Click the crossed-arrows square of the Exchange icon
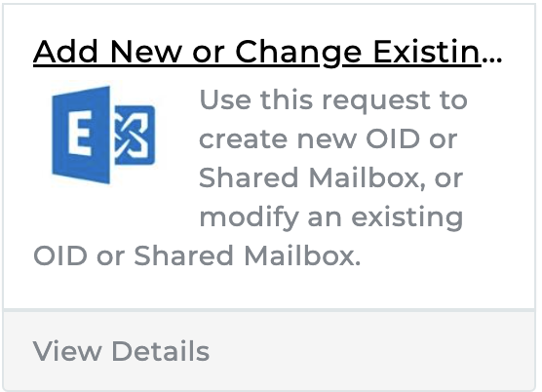542x392 pixels. 135,135
